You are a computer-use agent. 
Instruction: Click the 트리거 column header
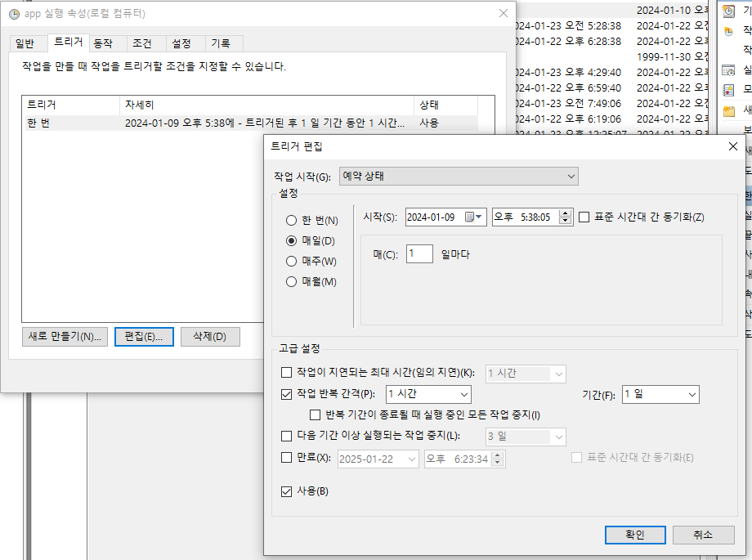[x=71, y=105]
